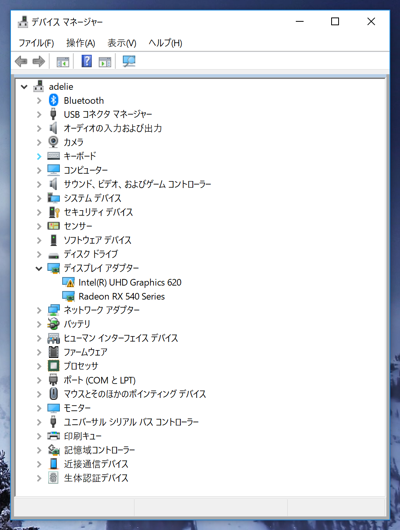Click the コンピューター monitor icon

pos(53,170)
